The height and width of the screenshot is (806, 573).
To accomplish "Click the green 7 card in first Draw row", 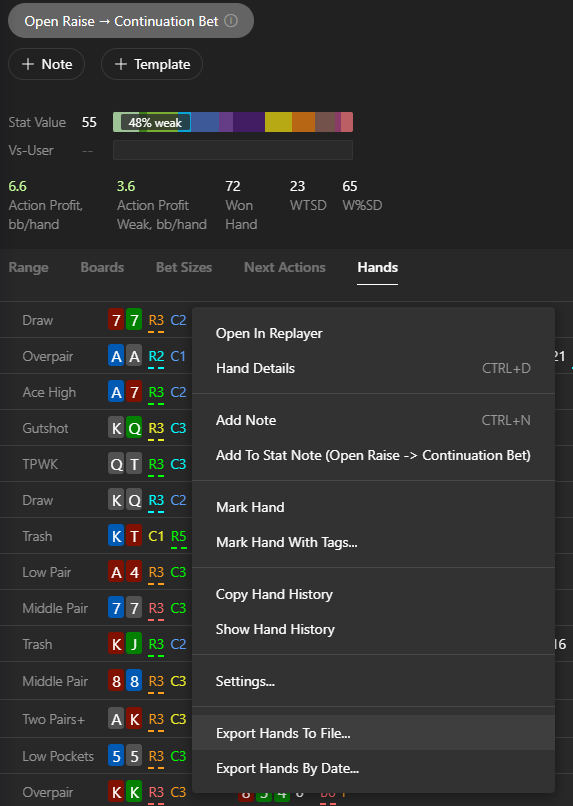I will 134,320.
